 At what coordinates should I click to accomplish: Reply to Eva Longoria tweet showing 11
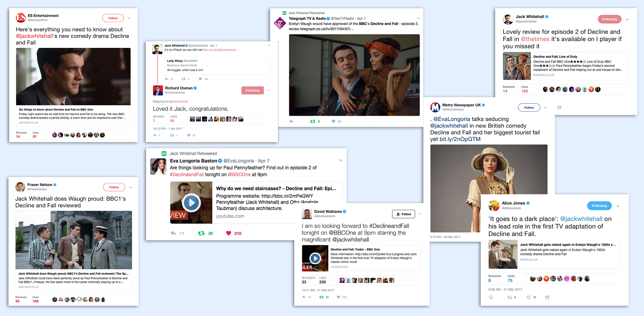click(173, 233)
